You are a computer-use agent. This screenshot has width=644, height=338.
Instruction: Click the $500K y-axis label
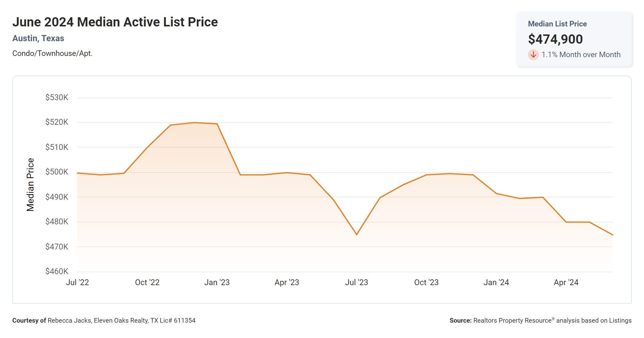[57, 172]
